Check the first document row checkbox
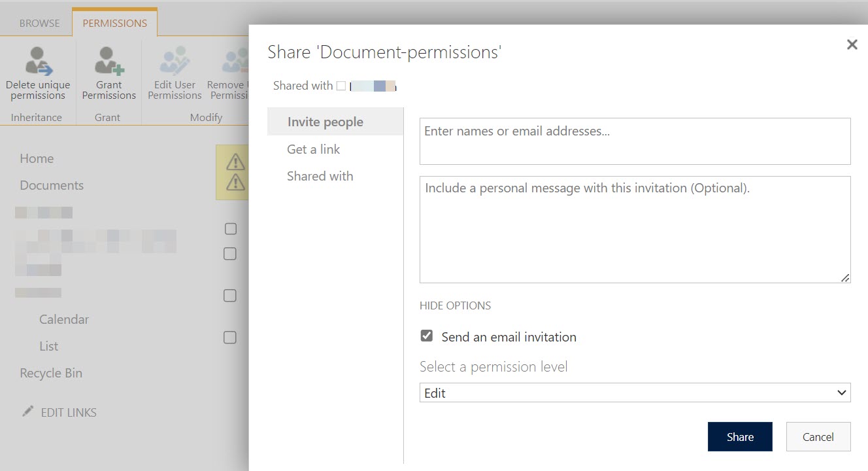 [229, 229]
